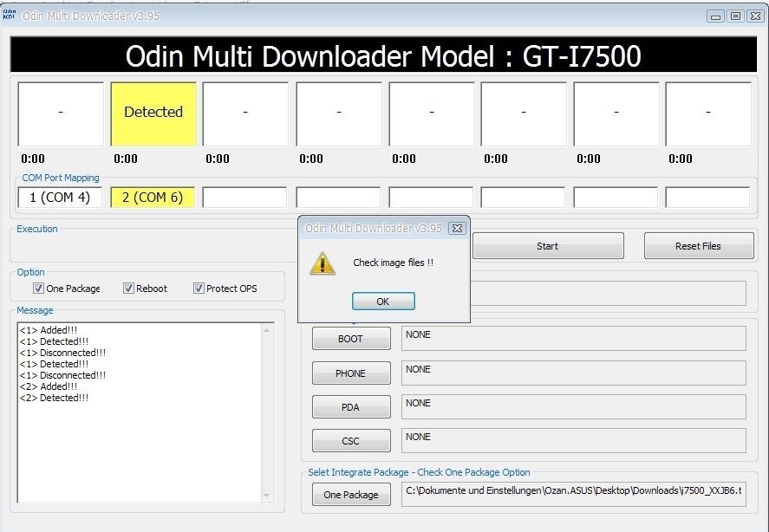Click the Odin Multi Downloader Model banner

tap(383, 55)
